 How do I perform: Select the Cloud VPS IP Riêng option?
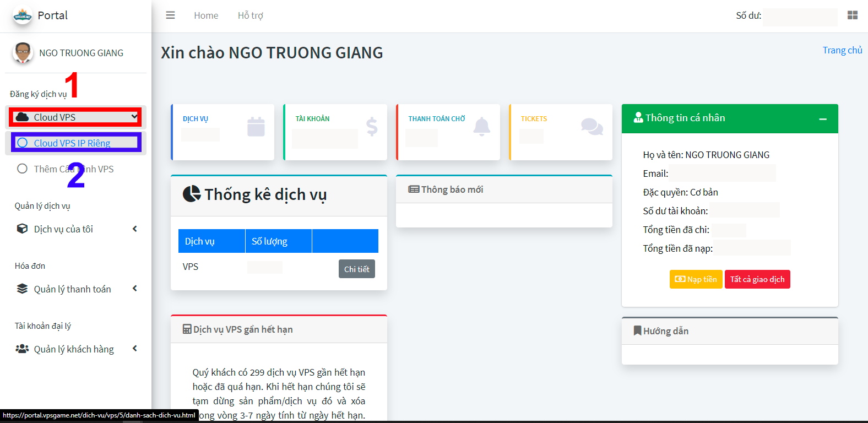tap(72, 143)
